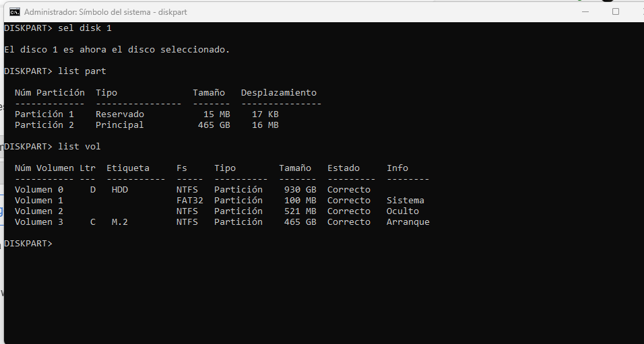Minimize the diskpart console window
644x344 pixels.
tap(585, 12)
